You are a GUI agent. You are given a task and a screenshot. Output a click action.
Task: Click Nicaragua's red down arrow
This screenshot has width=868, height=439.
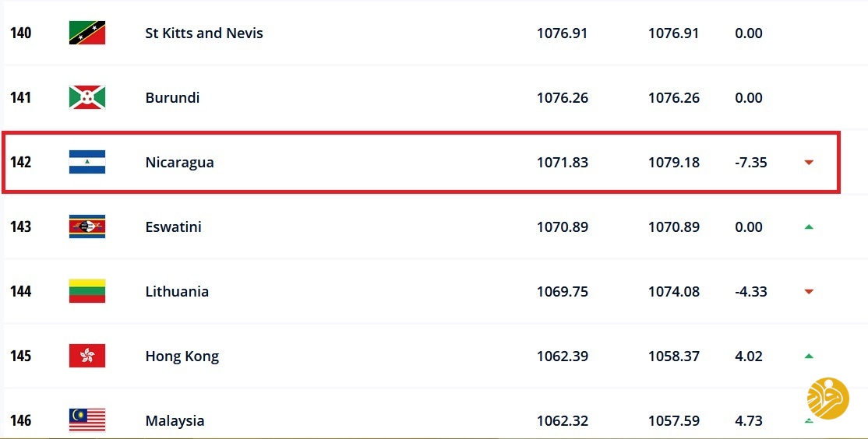tap(809, 163)
